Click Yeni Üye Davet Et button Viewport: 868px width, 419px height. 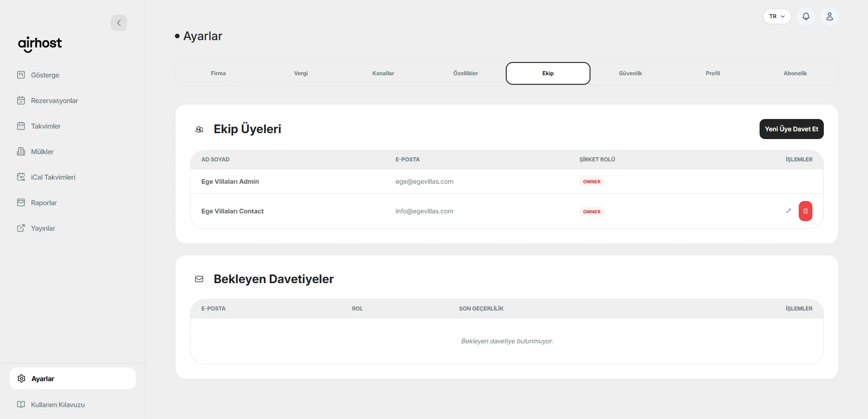click(791, 129)
